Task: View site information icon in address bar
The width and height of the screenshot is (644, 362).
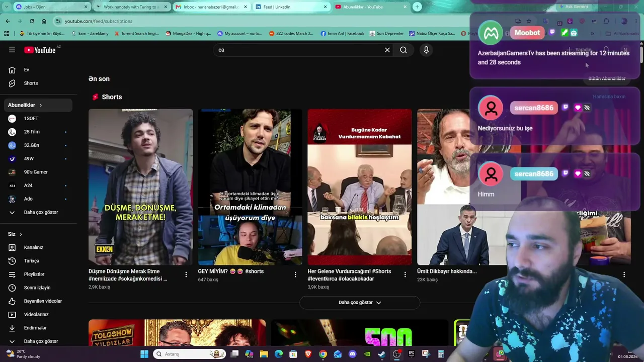Action: click(58, 21)
